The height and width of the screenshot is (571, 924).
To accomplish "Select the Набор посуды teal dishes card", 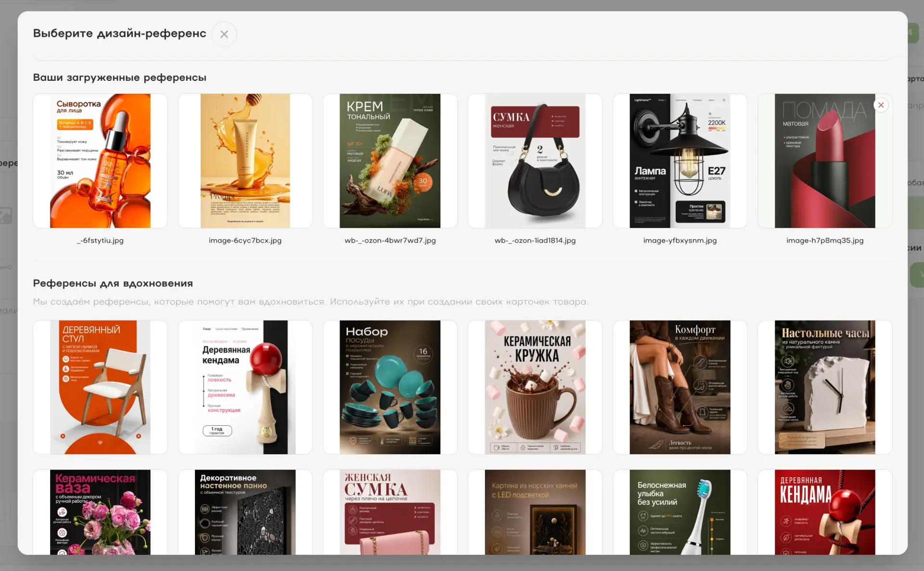I will (x=390, y=387).
